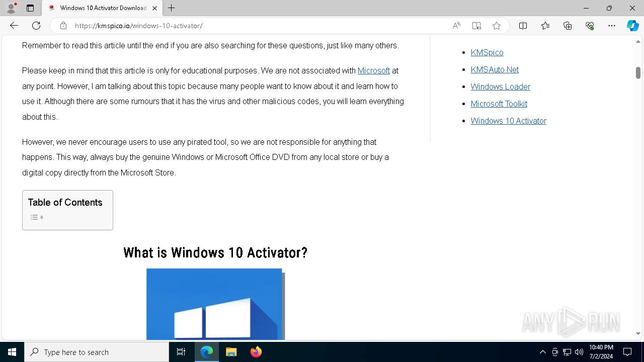Launch the Copilot sidebar

pyautogui.click(x=632, y=26)
